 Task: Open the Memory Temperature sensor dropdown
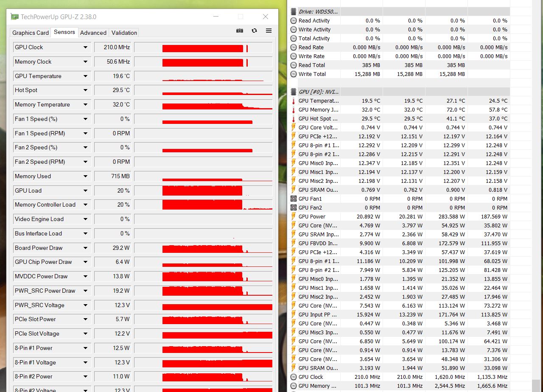(x=85, y=105)
